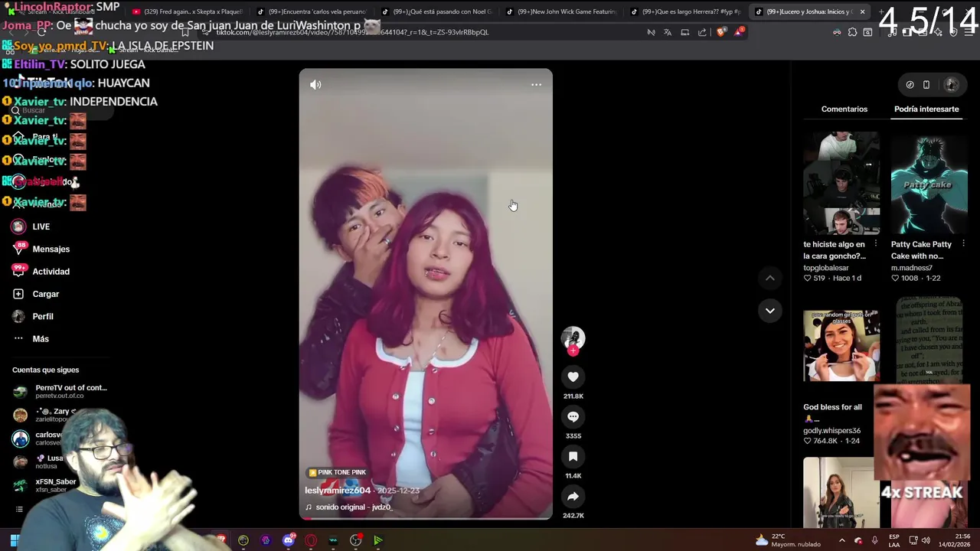Like the video with the heart icon
This screenshot has width=980, height=551.
coord(573,377)
